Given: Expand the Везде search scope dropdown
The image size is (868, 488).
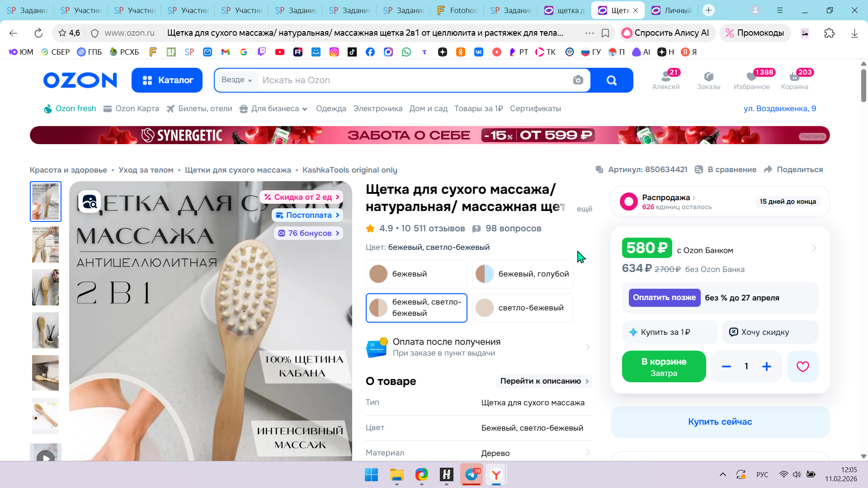Looking at the screenshot, I should tap(236, 80).
